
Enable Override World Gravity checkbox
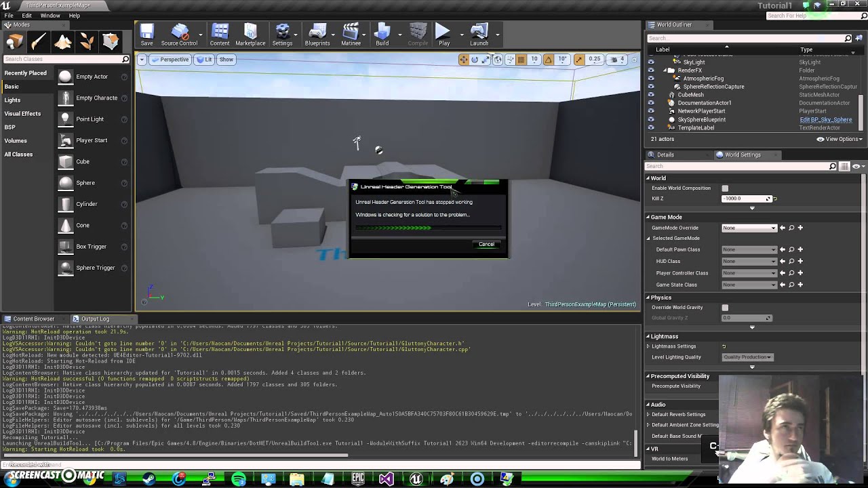tap(725, 308)
